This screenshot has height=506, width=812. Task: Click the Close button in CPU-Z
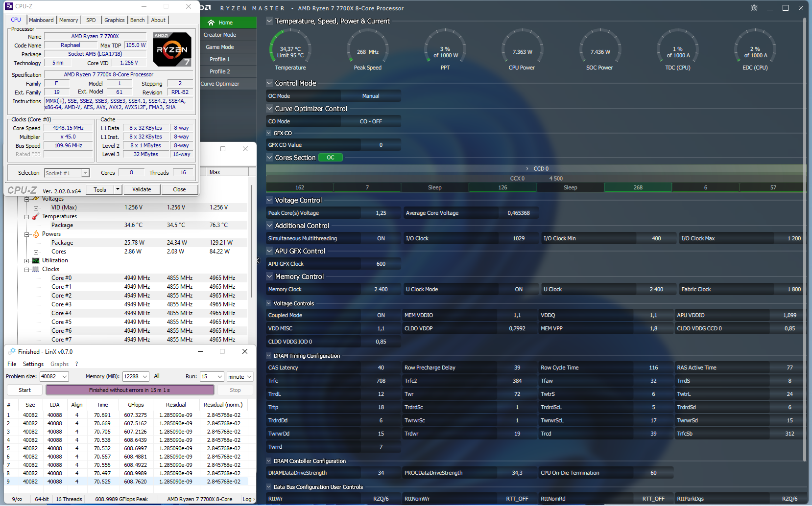[179, 189]
